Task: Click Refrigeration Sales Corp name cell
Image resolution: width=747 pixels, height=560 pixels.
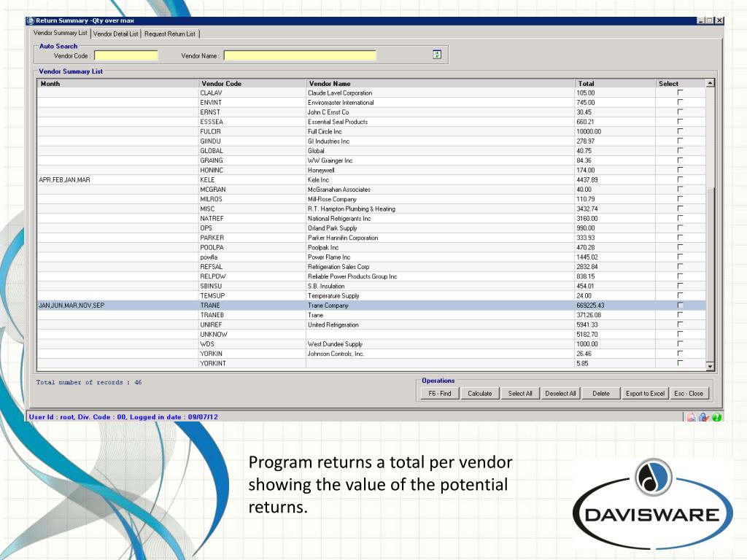Action: [440, 267]
